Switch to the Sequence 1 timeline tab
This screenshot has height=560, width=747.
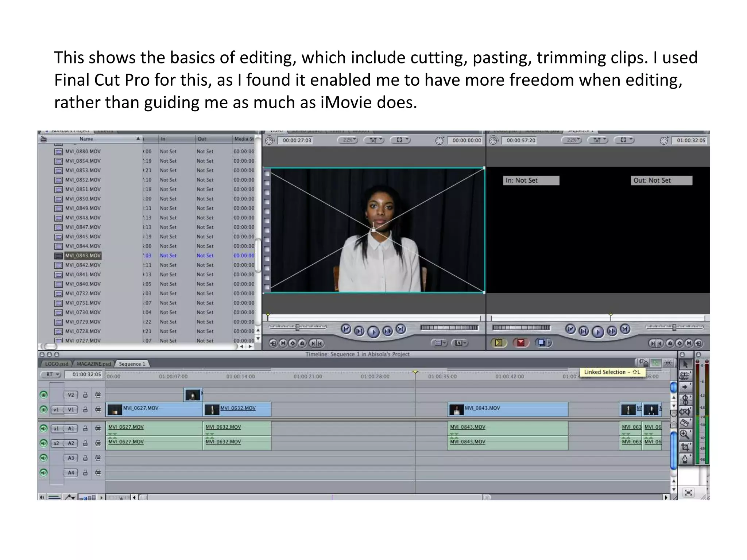pos(132,364)
